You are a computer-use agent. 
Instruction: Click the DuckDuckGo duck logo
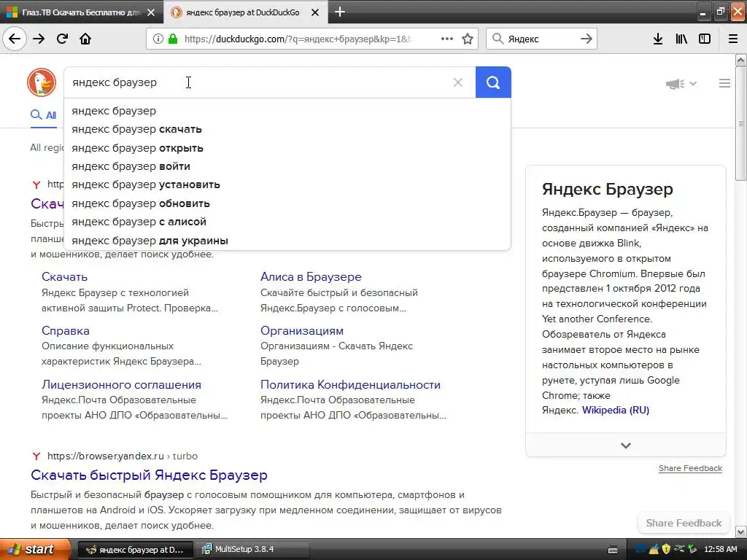[42, 82]
